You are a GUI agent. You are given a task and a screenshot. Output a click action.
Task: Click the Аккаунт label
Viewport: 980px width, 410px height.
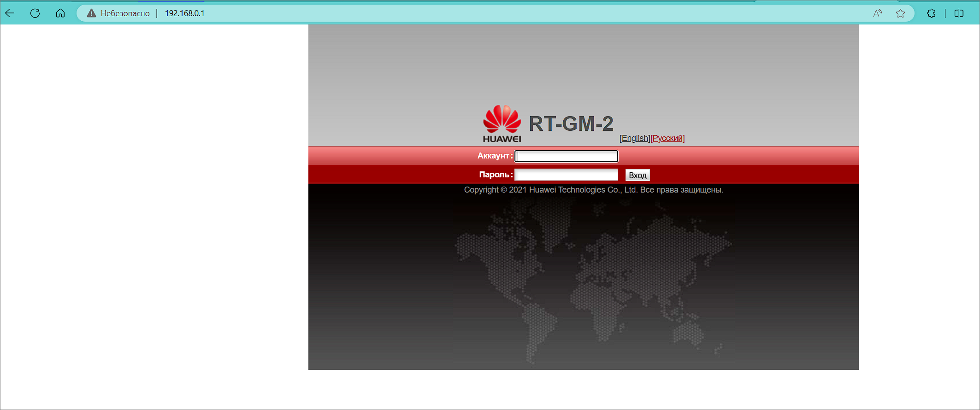495,156
